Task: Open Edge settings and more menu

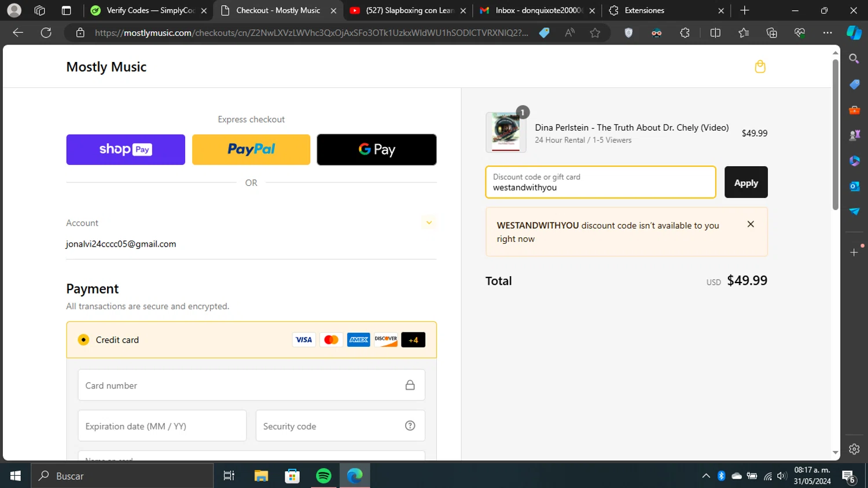Action: (x=827, y=33)
